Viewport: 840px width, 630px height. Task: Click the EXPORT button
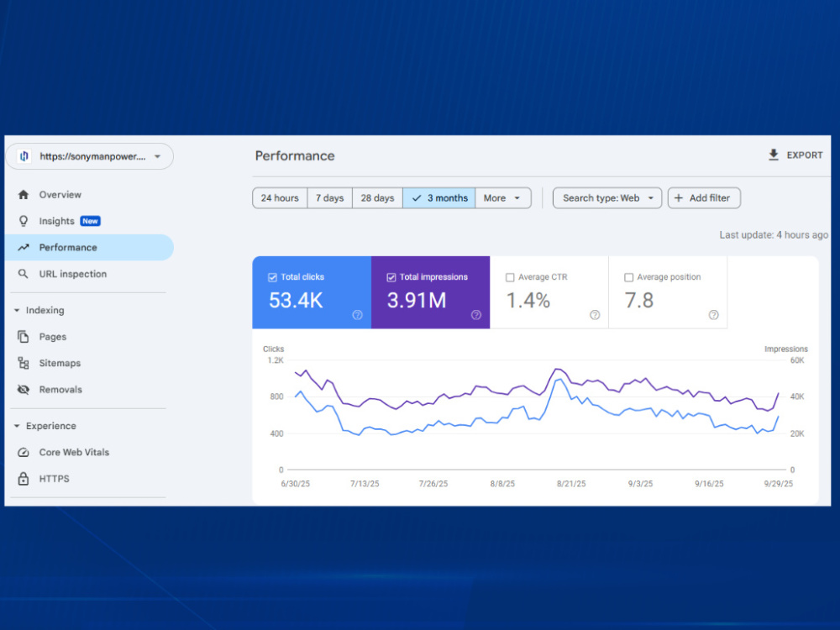[795, 155]
